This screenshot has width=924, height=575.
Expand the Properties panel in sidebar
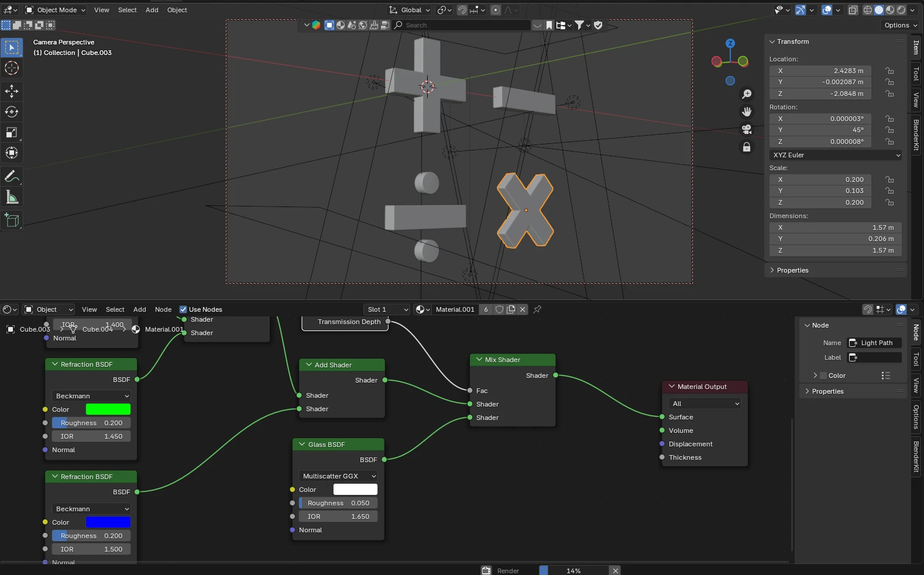tap(792, 270)
